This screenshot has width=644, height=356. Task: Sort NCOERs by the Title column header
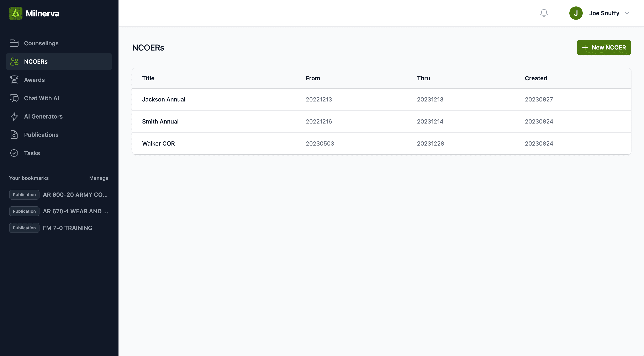(x=148, y=78)
